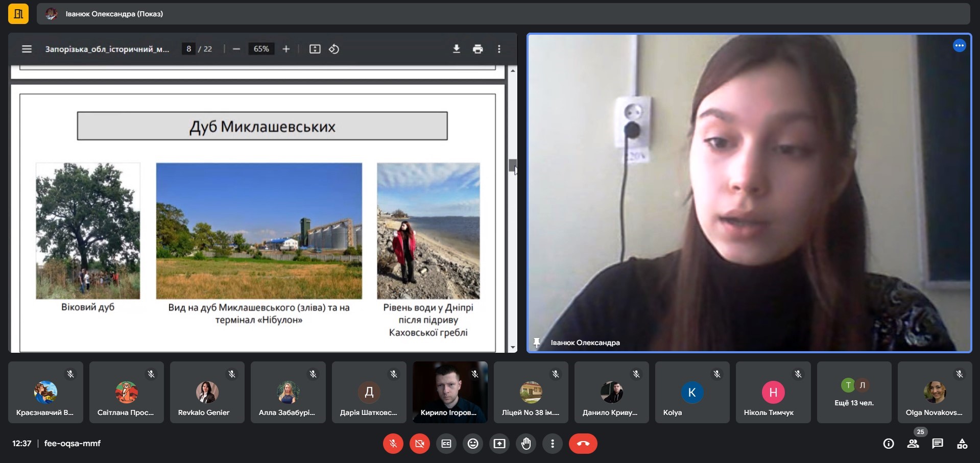Zoom out on the PDF

click(x=236, y=49)
